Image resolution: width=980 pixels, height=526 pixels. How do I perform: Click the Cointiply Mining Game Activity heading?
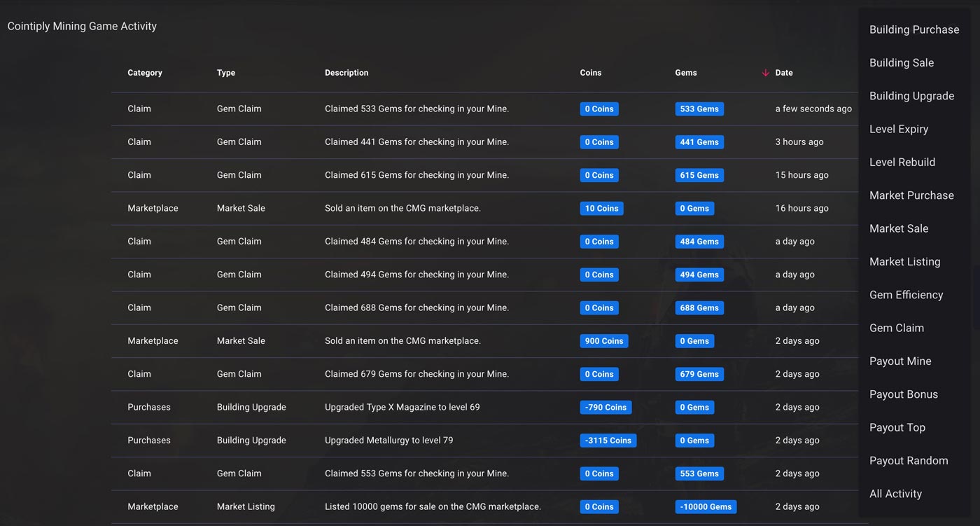(82, 26)
